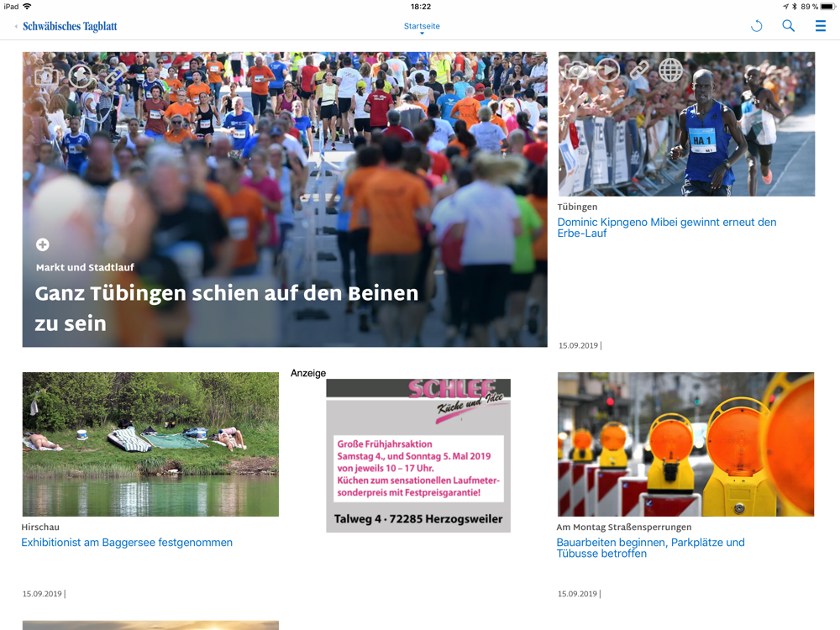Tap the Schlee Küche und Idee advertisement
Screen dimensions: 840x630
coord(418,455)
